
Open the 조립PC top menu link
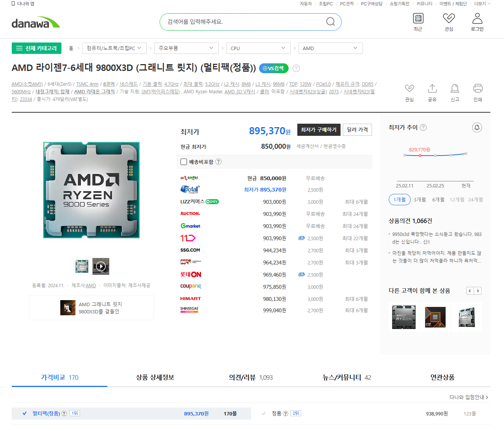click(326, 4)
